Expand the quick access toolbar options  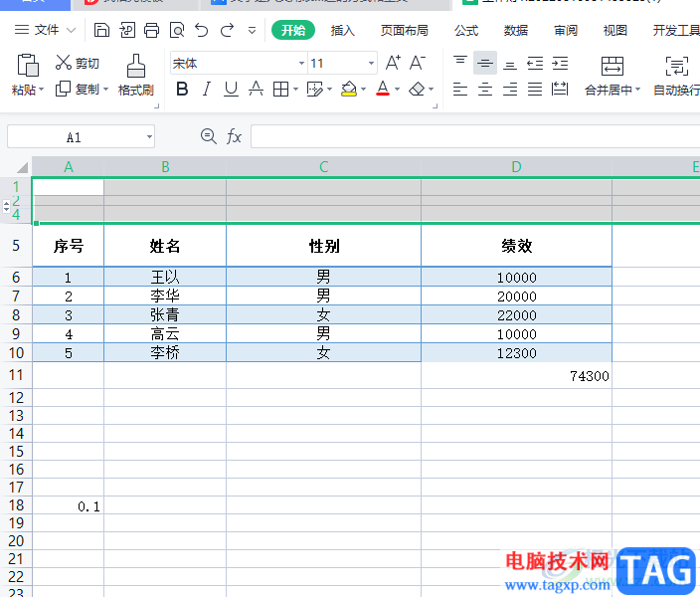252,31
